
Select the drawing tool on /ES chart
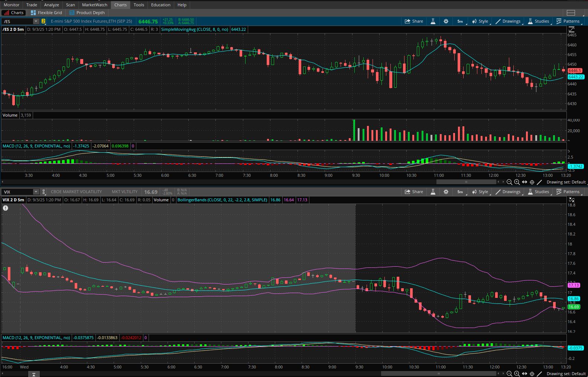tap(540, 182)
